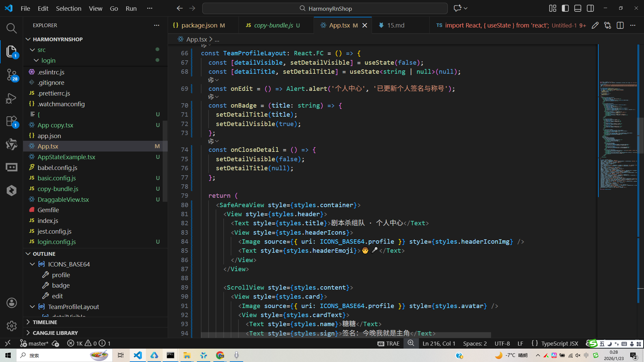Open Run and Debug view
The width and height of the screenshot is (644, 362).
point(11,98)
